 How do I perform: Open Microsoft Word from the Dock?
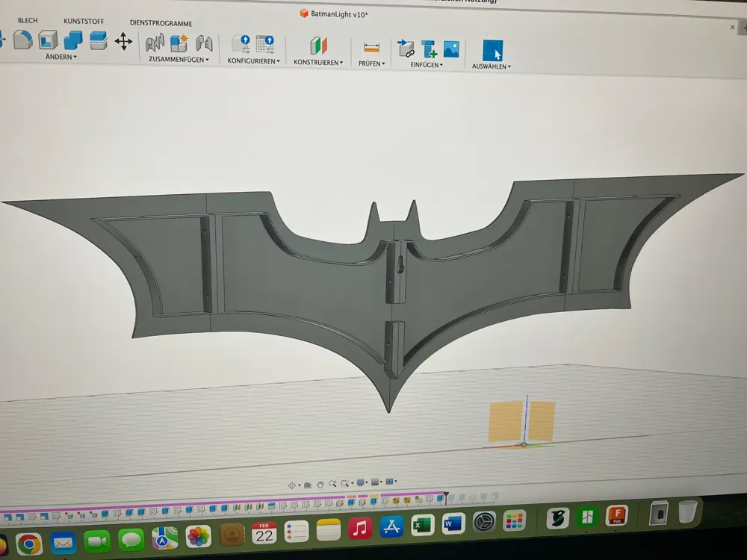[453, 524]
